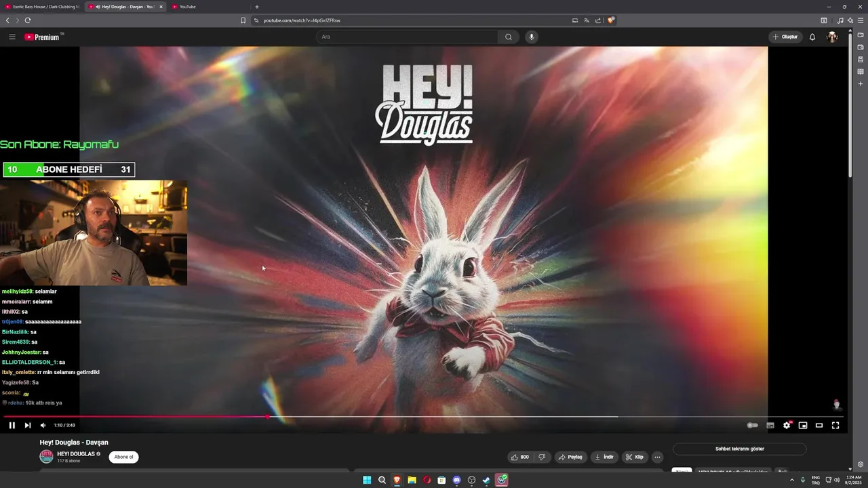Open Brave Shields icon
Screen dimensions: 868x488
pyautogui.click(x=611, y=20)
